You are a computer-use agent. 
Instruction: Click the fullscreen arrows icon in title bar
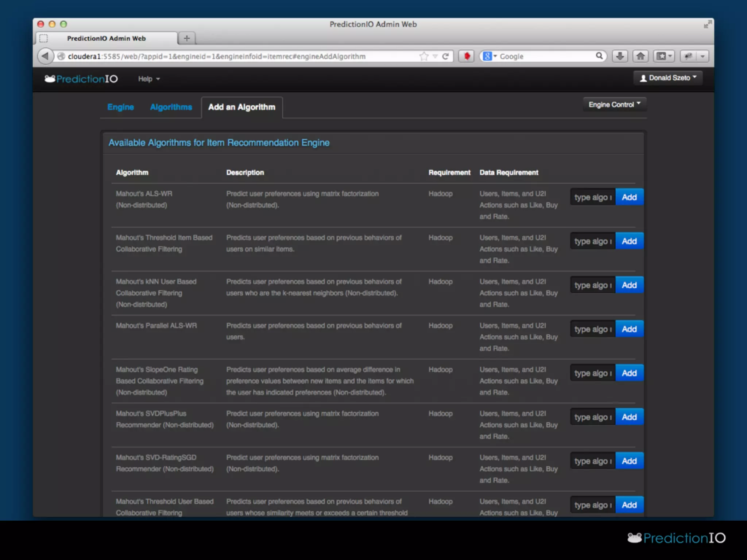coord(708,24)
